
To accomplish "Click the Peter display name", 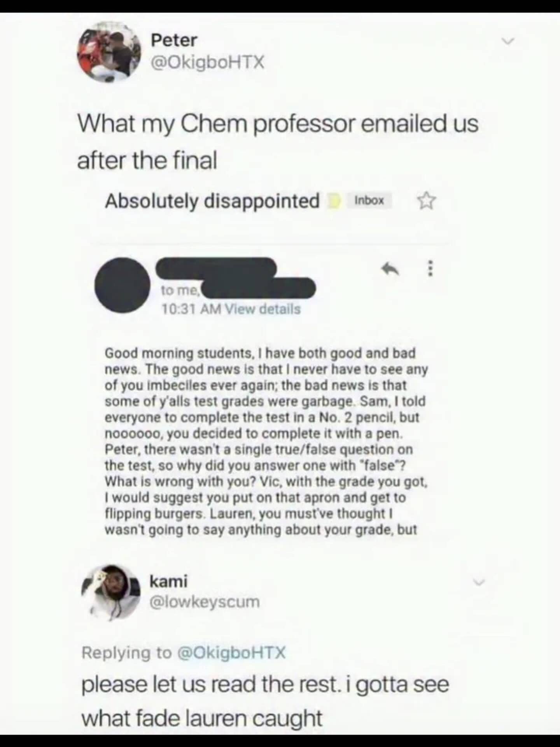I will coord(174,40).
